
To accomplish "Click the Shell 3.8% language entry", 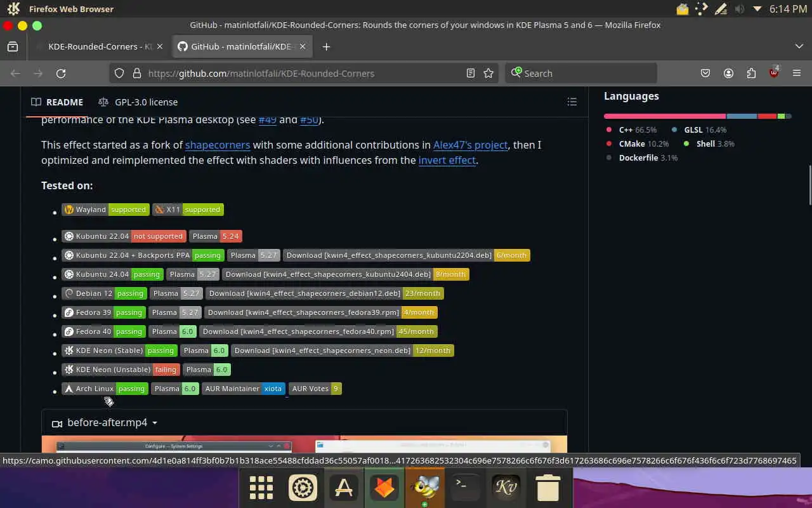I will [709, 144].
